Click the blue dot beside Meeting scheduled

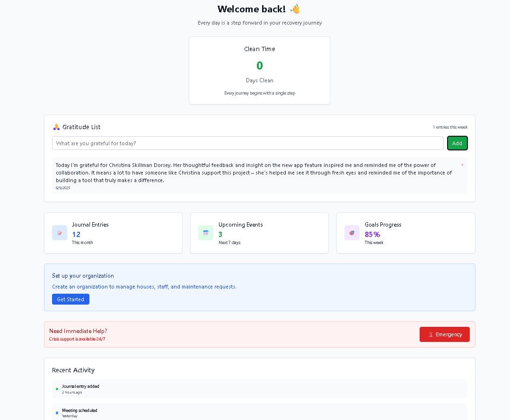57,413
